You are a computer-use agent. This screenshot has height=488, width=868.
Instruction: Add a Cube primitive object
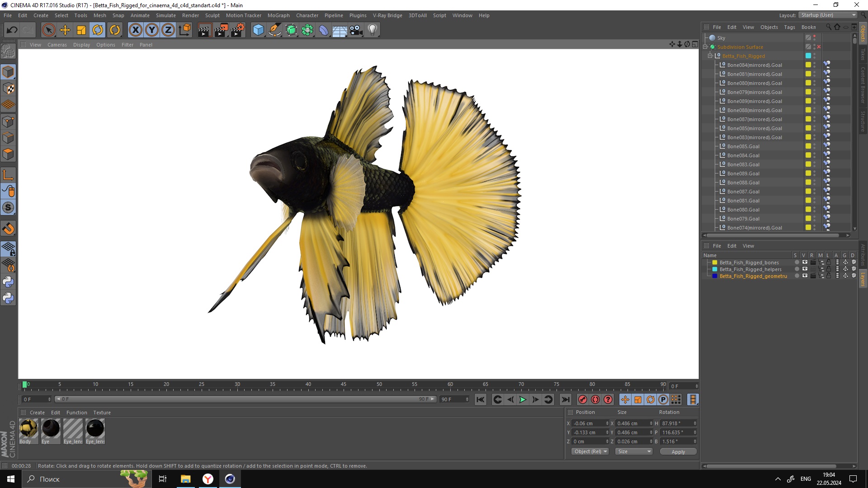[x=258, y=30]
